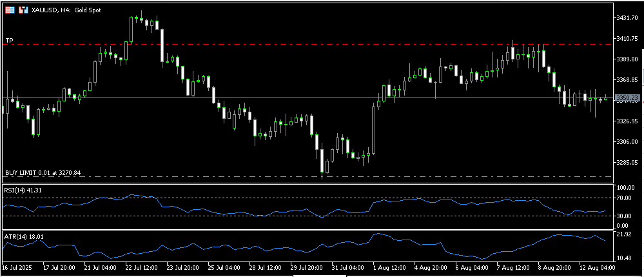Click the ATR scale value 10.43

point(624,258)
